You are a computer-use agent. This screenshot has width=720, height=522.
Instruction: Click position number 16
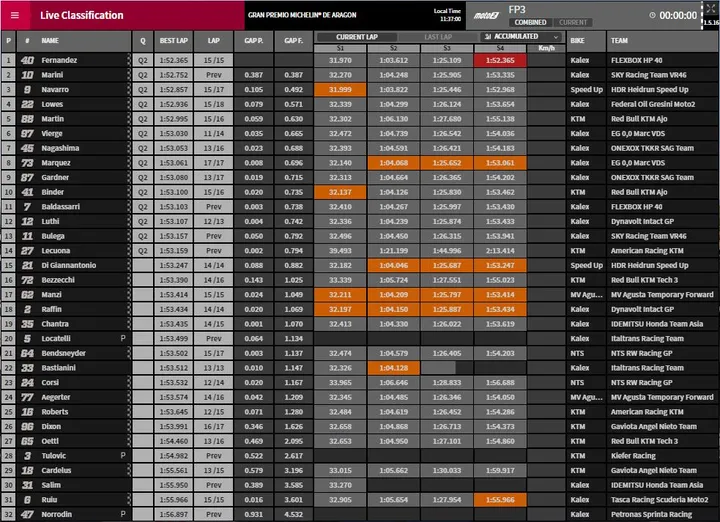[8, 280]
